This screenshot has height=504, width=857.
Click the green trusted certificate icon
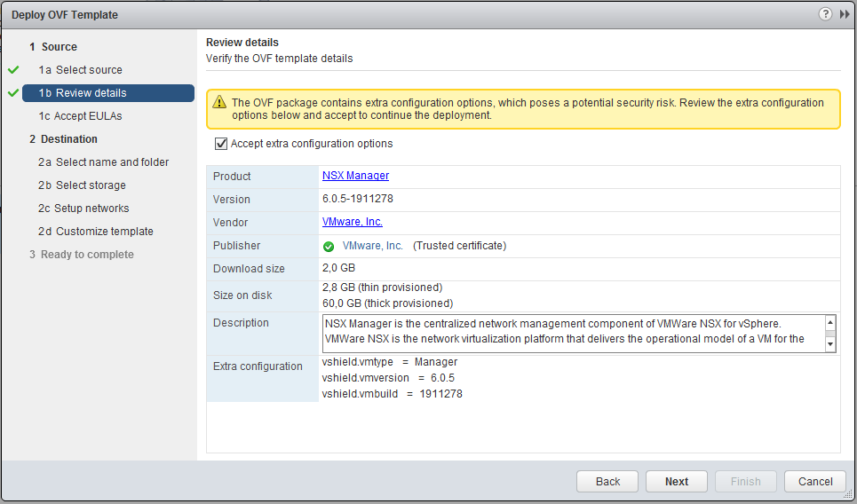(329, 246)
